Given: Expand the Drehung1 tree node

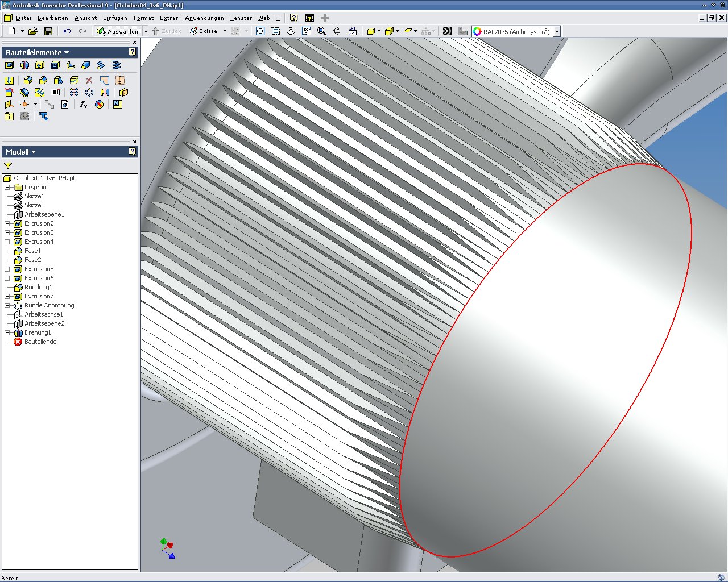Looking at the screenshot, I should (x=7, y=332).
